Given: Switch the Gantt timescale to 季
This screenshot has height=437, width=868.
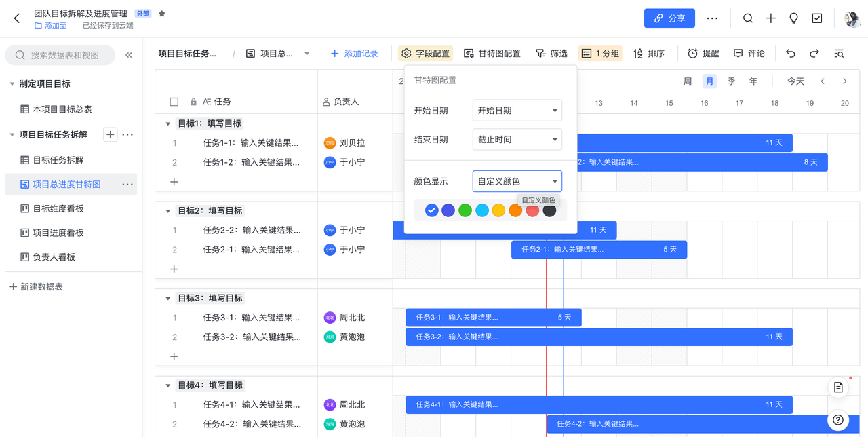Looking at the screenshot, I should pyautogui.click(x=731, y=81).
